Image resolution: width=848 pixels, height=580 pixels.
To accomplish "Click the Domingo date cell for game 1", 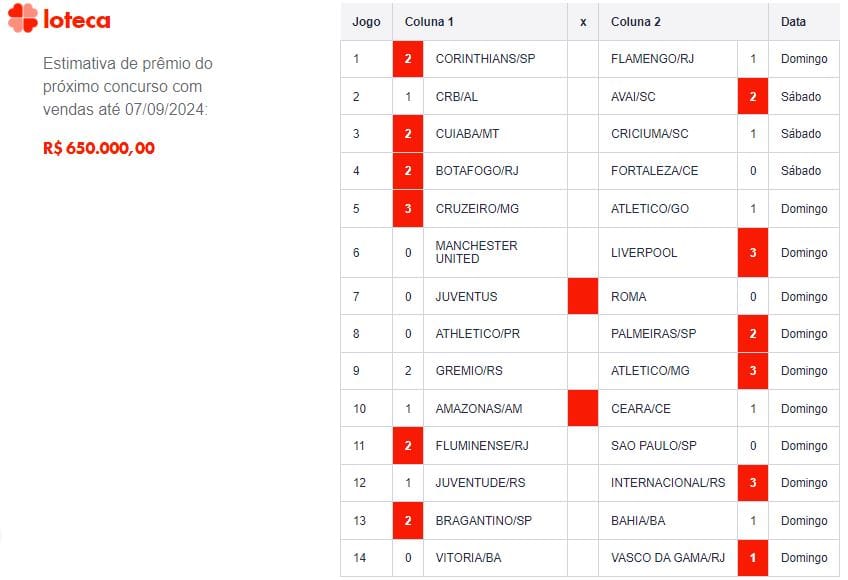I will coord(803,59).
